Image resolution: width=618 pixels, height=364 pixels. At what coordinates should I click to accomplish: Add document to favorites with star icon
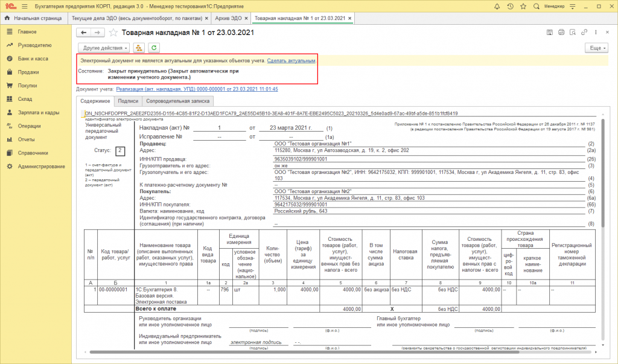113,33
